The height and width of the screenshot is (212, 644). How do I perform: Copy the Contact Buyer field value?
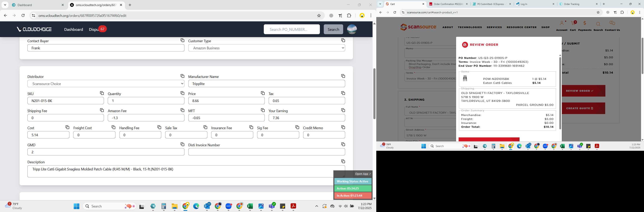pyautogui.click(x=182, y=40)
